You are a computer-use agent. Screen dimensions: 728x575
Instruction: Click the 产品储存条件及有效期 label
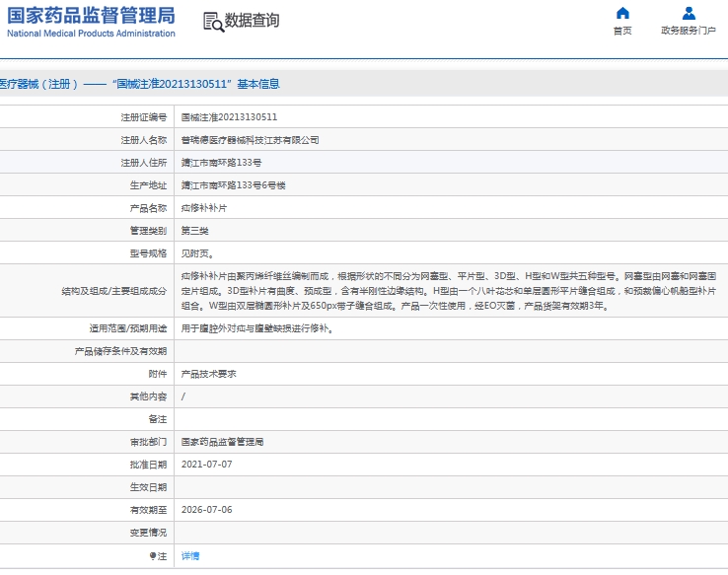tap(120, 351)
